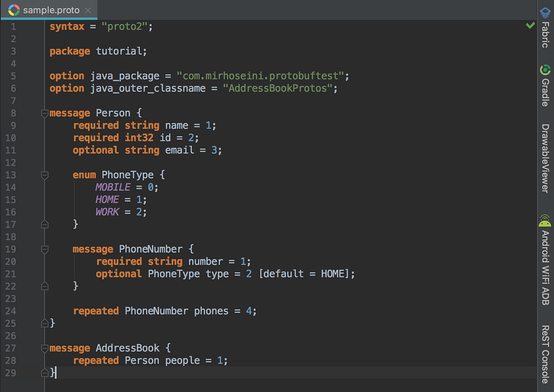Viewport: 554px width, 392px height.
Task: Click the proto file icon in the editor tab
Action: 14,10
